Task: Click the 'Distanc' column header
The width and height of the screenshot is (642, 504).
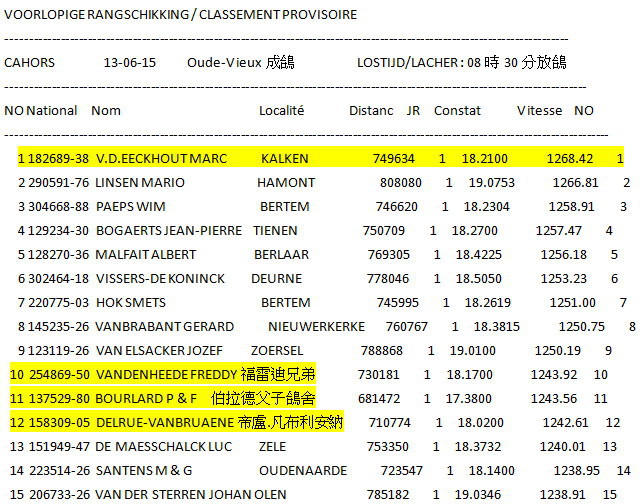Action: pos(371,110)
